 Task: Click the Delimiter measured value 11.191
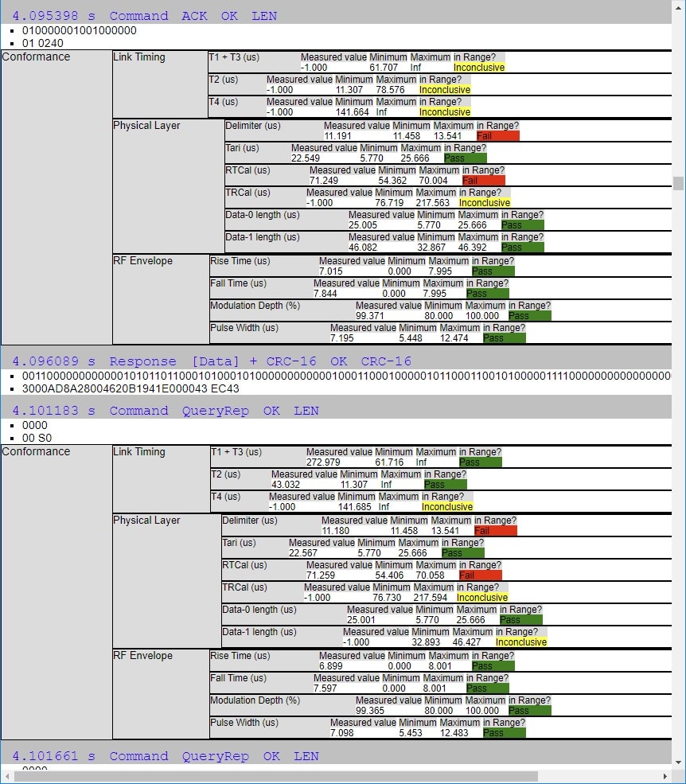(x=337, y=136)
